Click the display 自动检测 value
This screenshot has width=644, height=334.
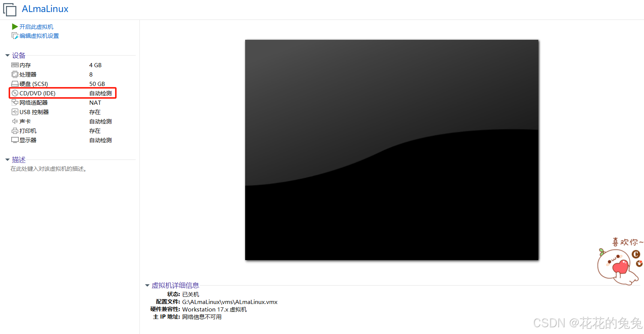pyautogui.click(x=100, y=140)
